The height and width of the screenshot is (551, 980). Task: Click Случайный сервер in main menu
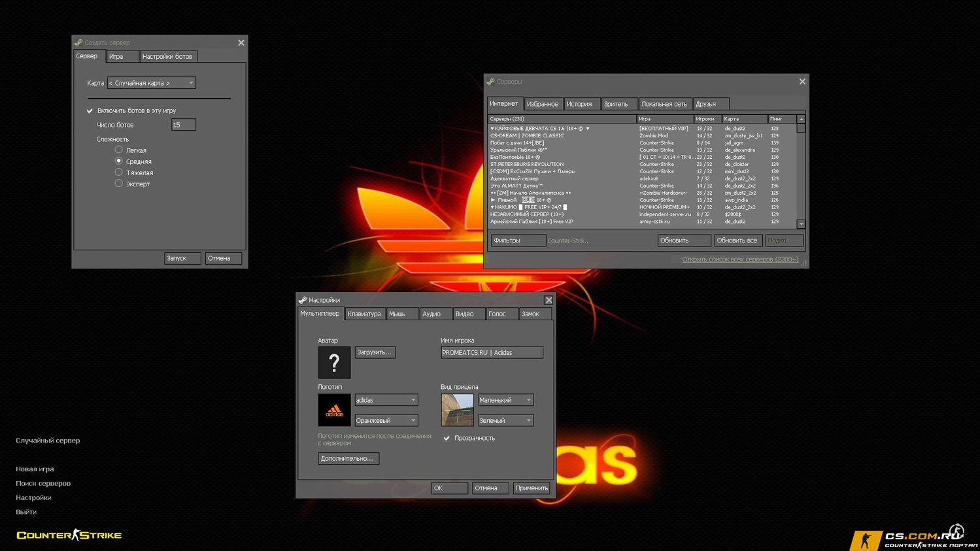[48, 441]
